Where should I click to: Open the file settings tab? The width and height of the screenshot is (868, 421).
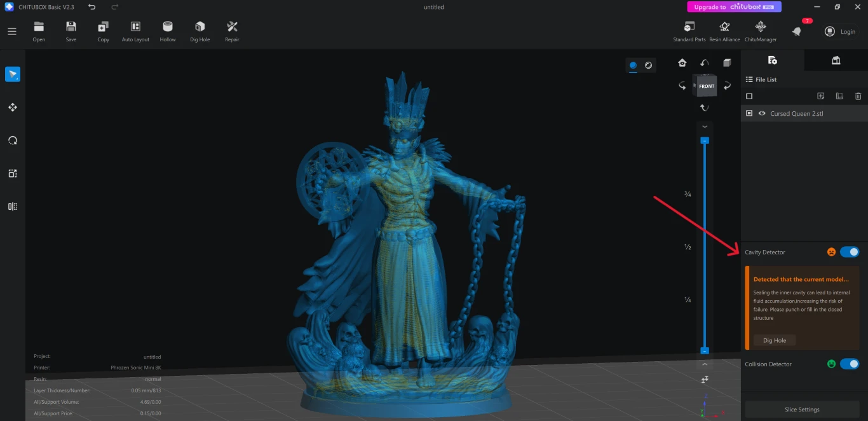point(772,60)
